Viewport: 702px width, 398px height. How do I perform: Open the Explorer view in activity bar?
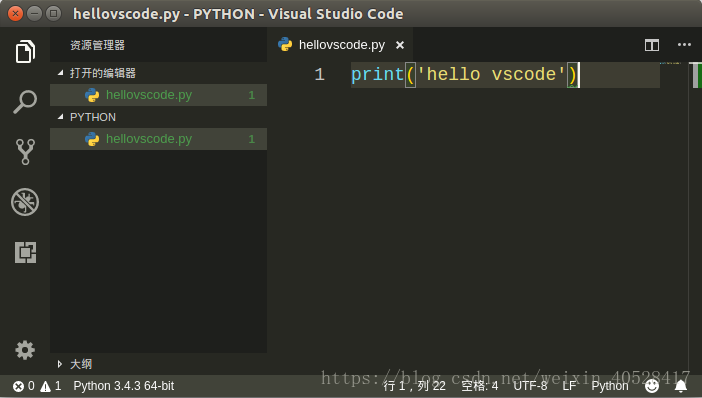[25, 51]
